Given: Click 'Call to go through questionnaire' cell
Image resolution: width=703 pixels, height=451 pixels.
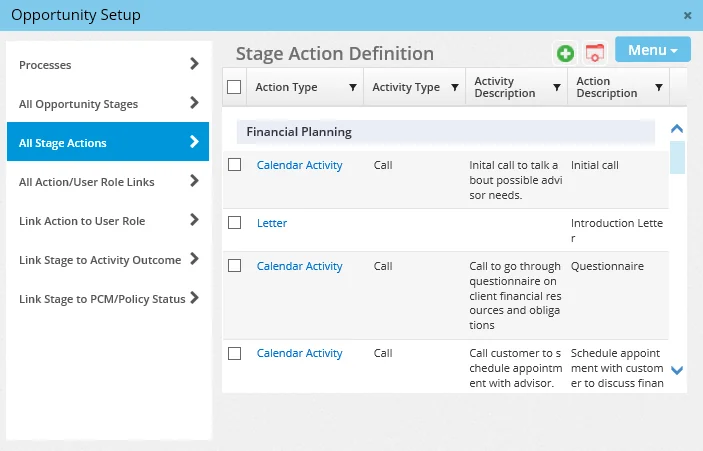Looking at the screenshot, I should click(515, 295).
